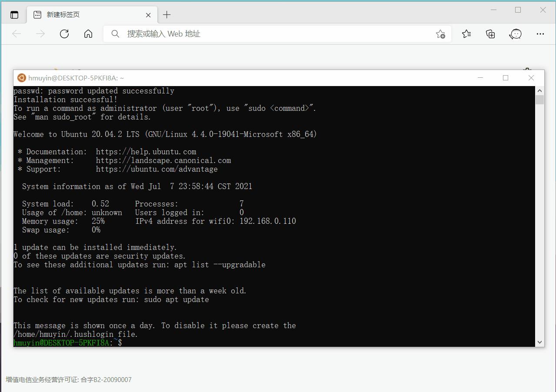Refresh the current page
The image size is (556, 392).
click(64, 33)
